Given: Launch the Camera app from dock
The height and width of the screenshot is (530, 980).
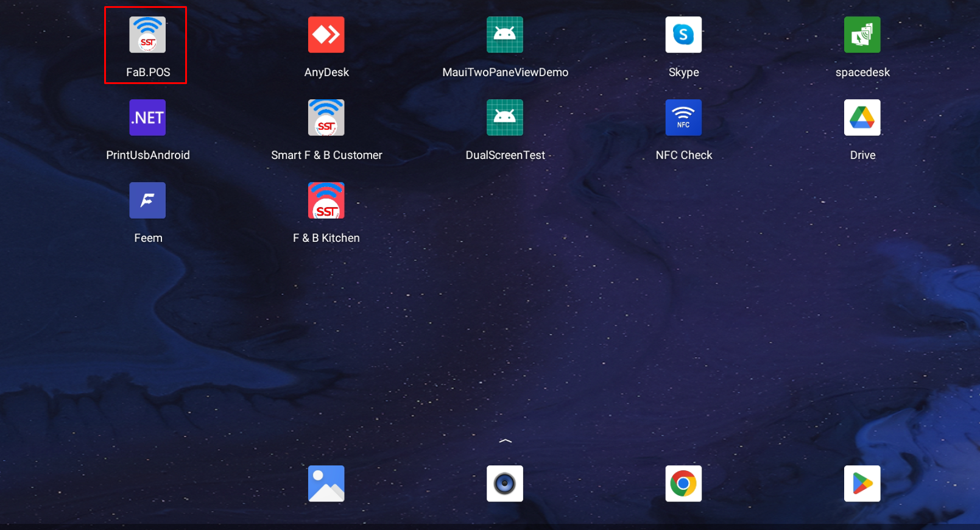Looking at the screenshot, I should tap(504, 484).
